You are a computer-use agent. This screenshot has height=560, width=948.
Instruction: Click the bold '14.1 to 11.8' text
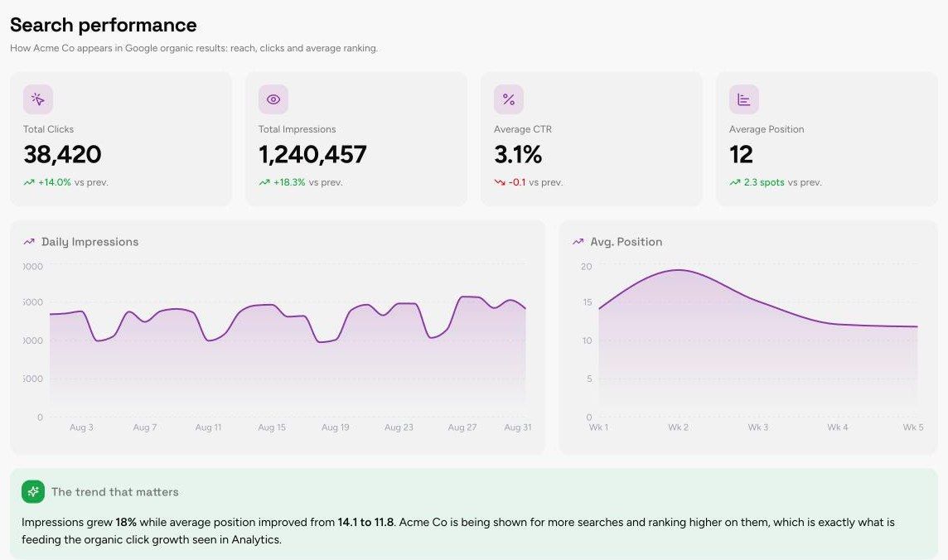tap(365, 522)
